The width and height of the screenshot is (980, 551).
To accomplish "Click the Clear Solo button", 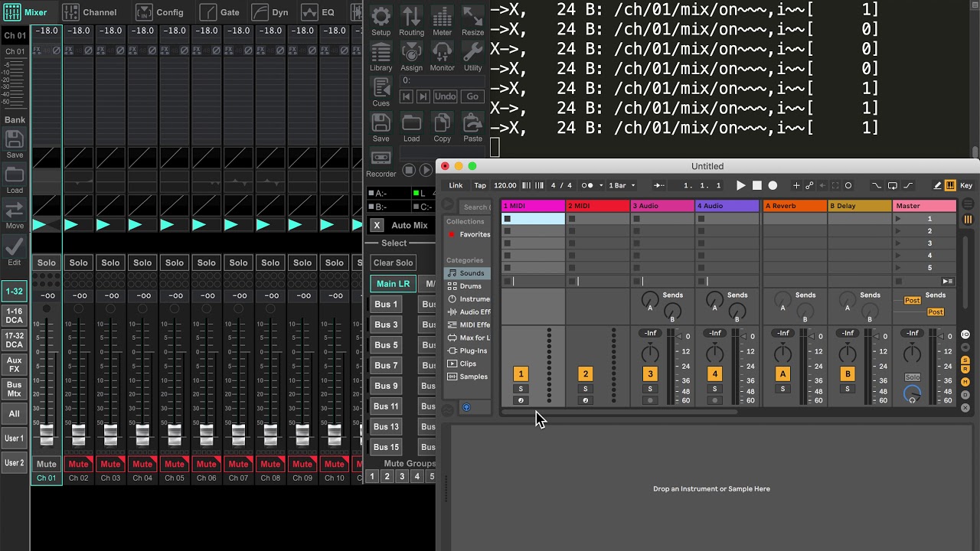I will point(394,262).
